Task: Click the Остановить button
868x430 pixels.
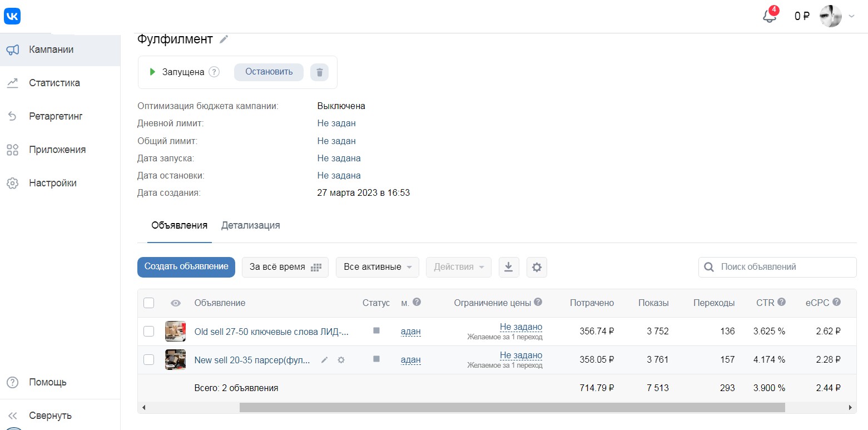Action: point(269,72)
